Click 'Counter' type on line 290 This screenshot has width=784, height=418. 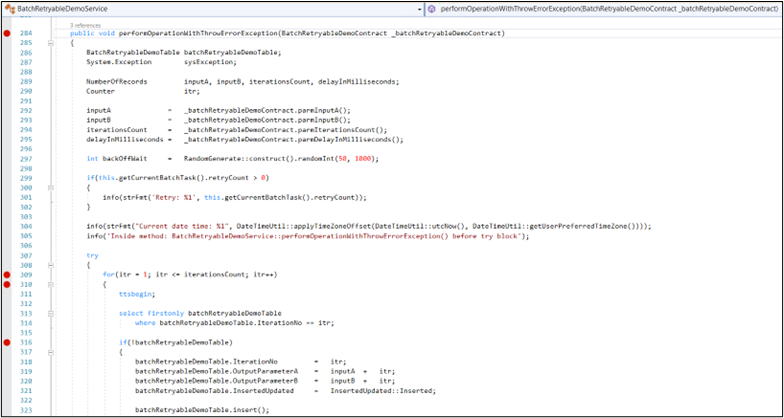coord(100,92)
